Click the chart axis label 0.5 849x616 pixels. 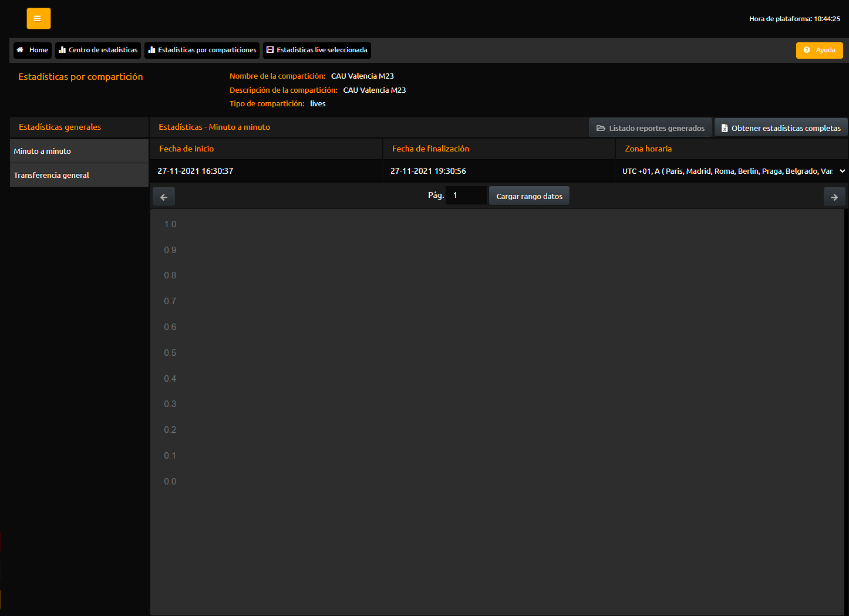[170, 353]
